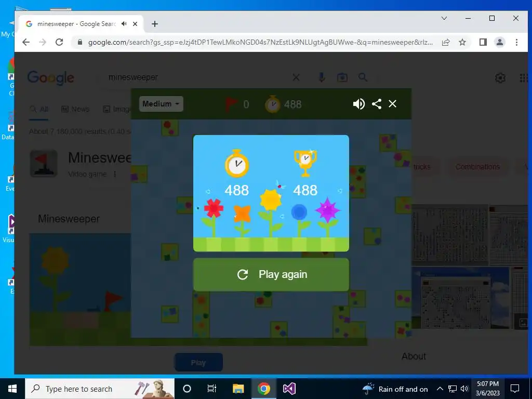Open File Explorer from taskbar
This screenshot has height=399, width=532.
click(x=238, y=389)
